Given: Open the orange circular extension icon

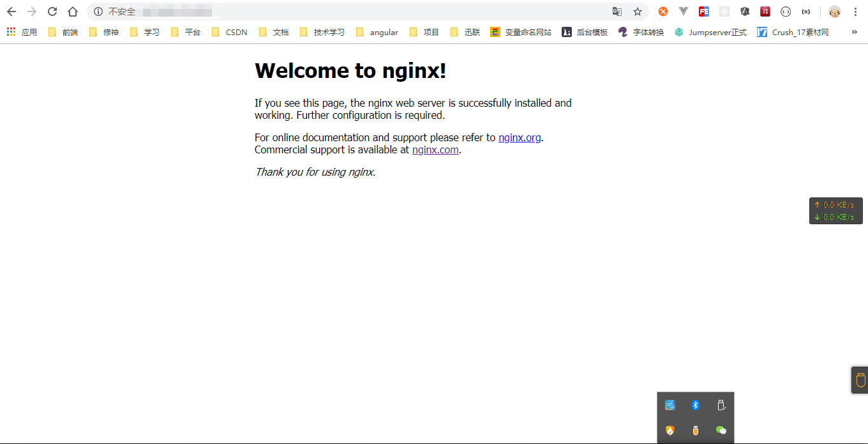Looking at the screenshot, I should pos(663,11).
